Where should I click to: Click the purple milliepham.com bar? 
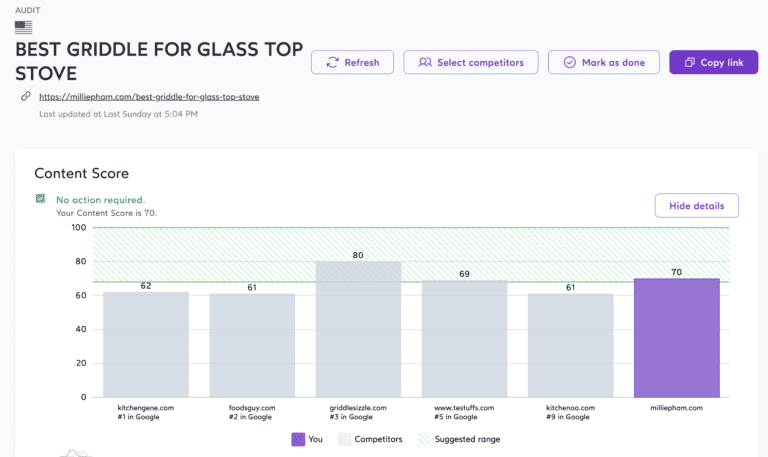(676, 337)
